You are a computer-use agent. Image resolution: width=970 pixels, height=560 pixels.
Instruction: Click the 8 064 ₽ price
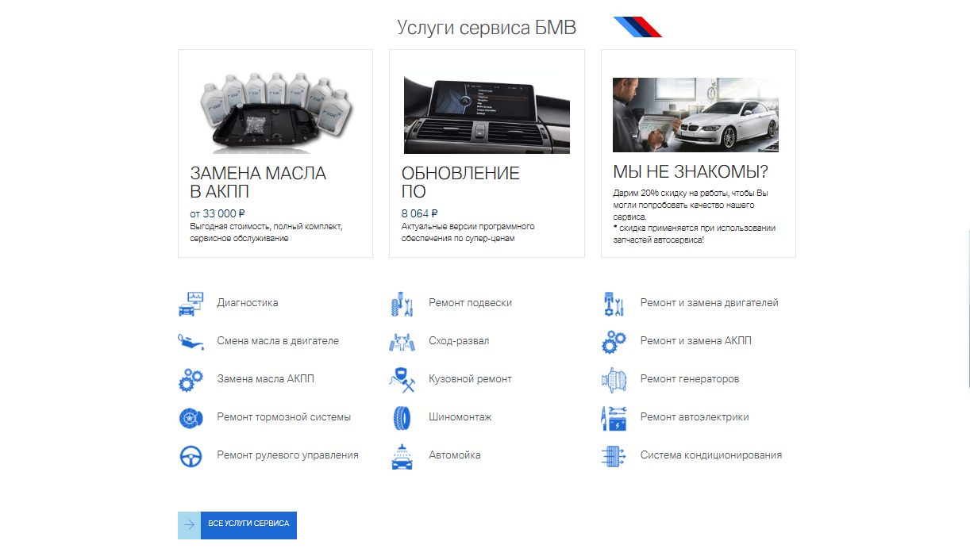coord(419,213)
